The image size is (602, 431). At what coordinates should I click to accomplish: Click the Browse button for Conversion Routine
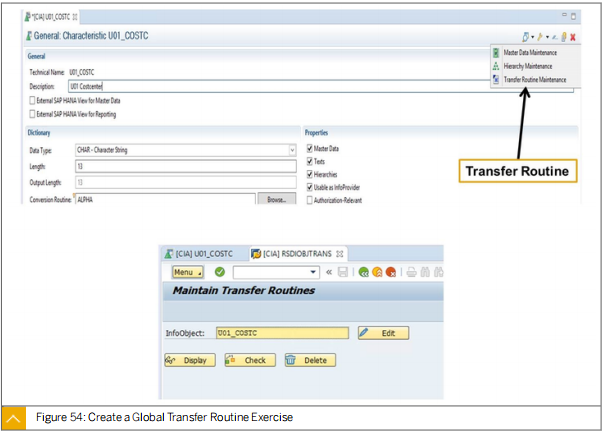pyautogui.click(x=277, y=199)
